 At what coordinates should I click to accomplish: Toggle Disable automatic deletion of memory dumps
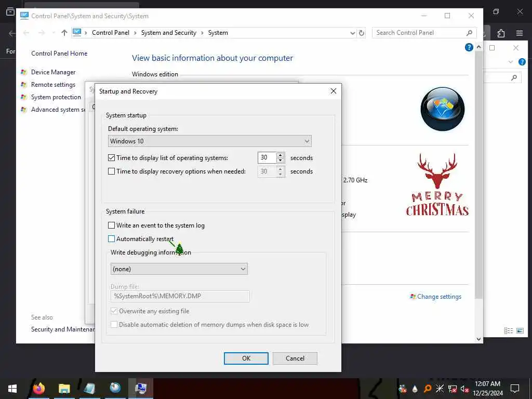tap(114, 325)
